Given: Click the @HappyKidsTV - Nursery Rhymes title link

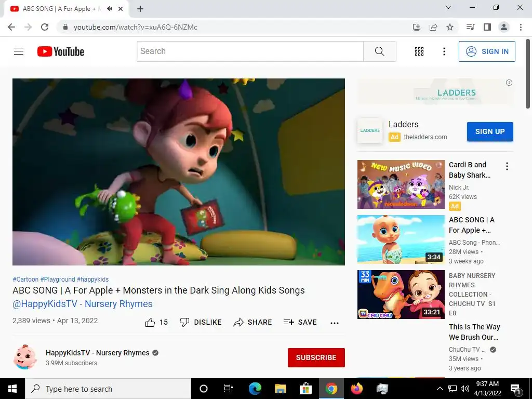Looking at the screenshot, I should coord(83,303).
